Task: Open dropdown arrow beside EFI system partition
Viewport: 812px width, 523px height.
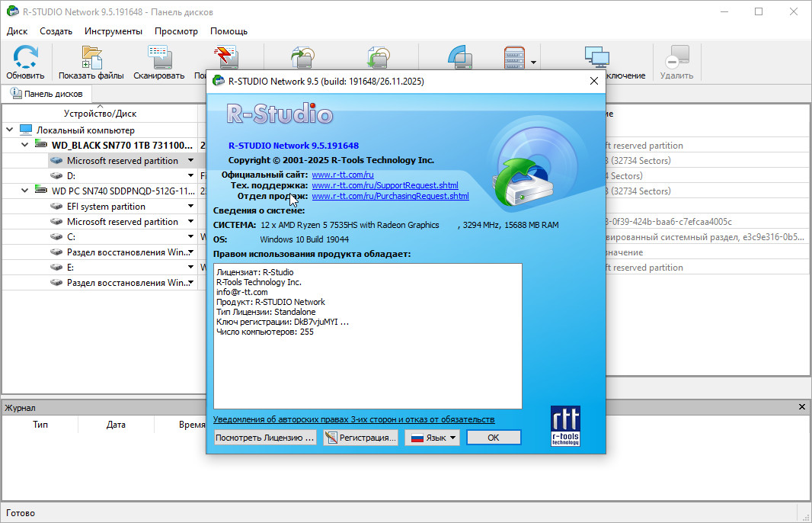Action: (191, 207)
